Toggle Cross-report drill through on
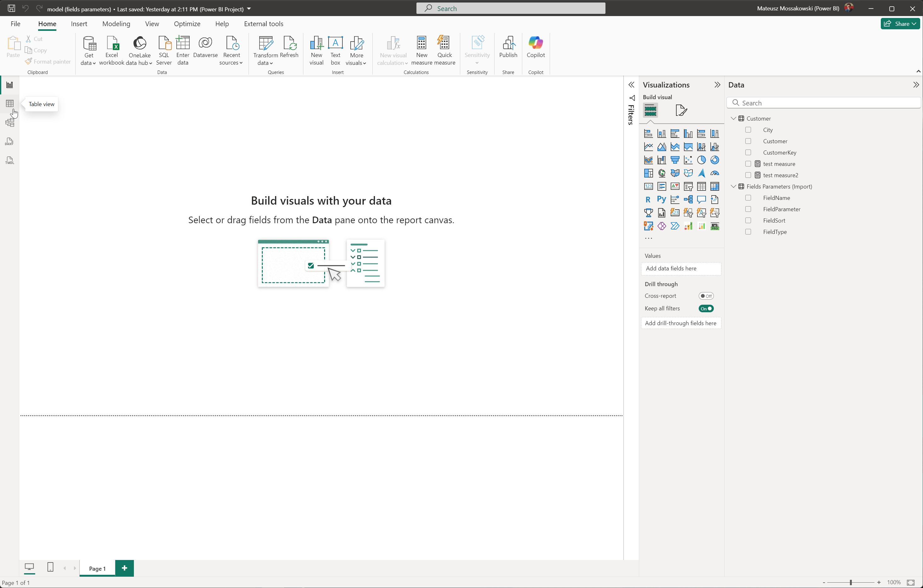The image size is (923, 588). coord(706,296)
